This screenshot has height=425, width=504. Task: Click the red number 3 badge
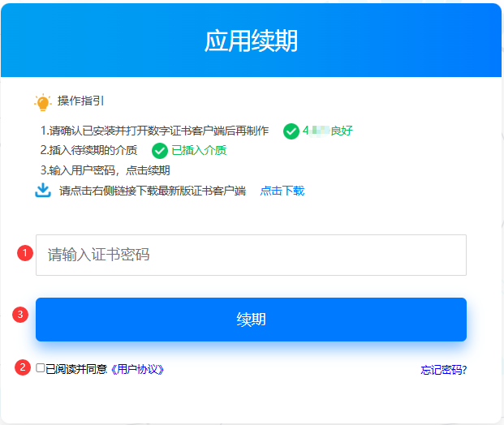coord(22,314)
